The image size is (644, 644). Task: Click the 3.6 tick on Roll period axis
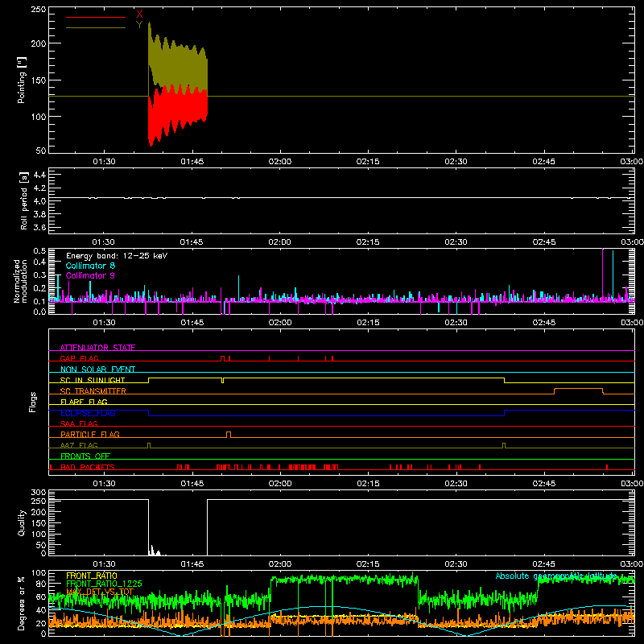[39, 228]
